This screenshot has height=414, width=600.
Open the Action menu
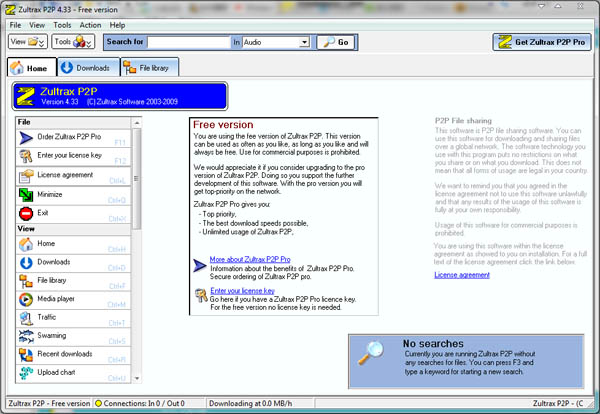(90, 24)
